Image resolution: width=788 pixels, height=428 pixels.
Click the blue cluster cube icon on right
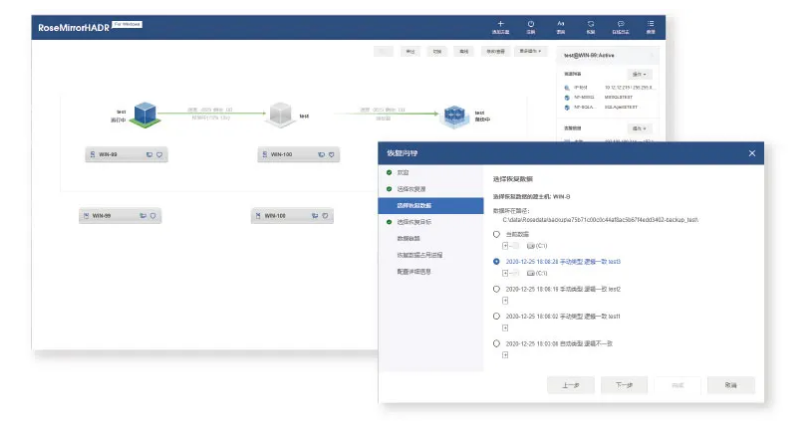coord(455,116)
